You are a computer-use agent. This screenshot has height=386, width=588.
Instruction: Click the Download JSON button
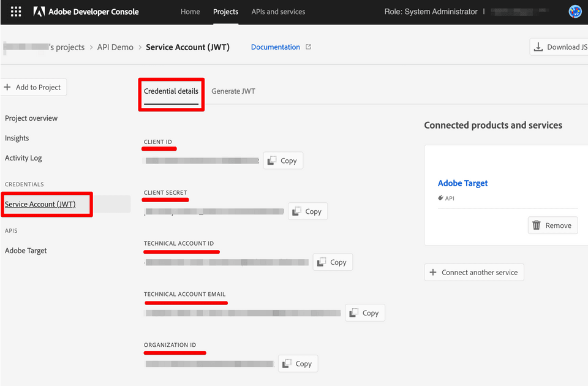[559, 47]
